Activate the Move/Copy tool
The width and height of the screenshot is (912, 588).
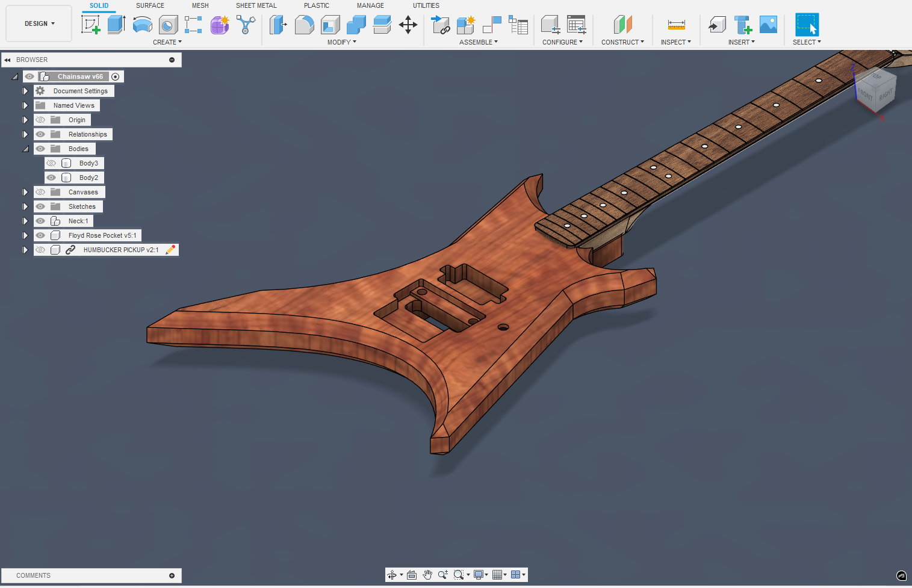click(x=408, y=25)
